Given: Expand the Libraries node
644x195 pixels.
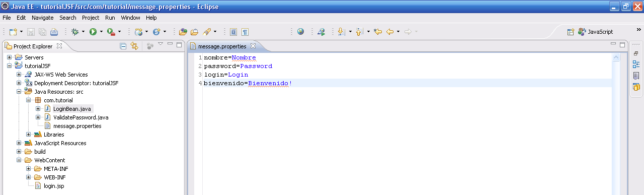Looking at the screenshot, I should pyautogui.click(x=29, y=135).
